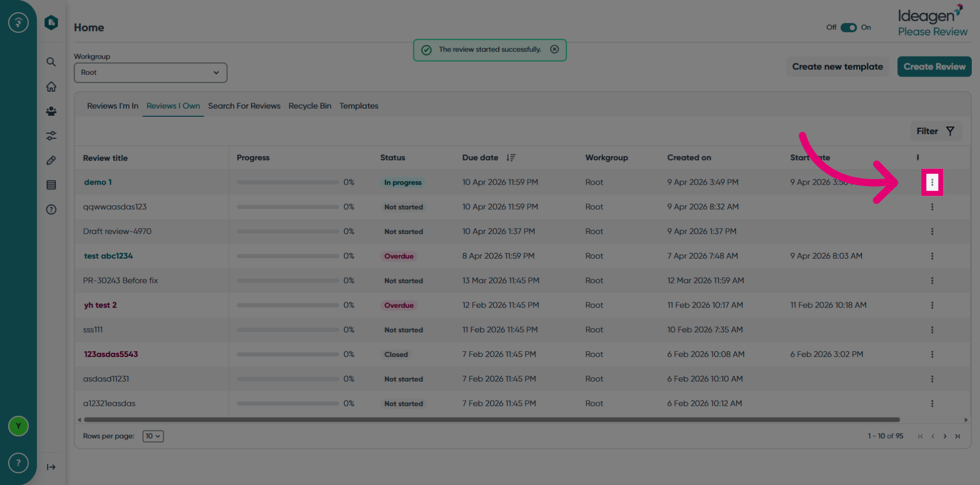
Task: Click the sidebar expand arrow icon
Action: click(51, 467)
